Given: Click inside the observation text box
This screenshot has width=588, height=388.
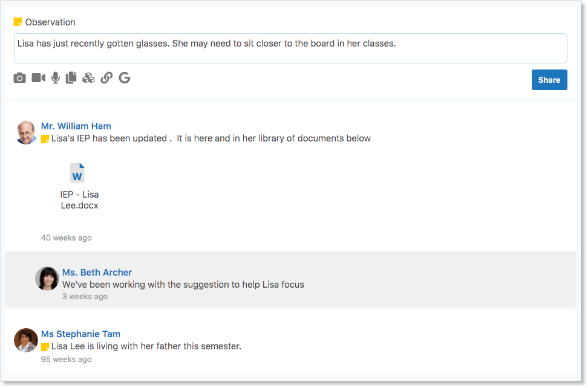Looking at the screenshot, I should click(x=290, y=48).
